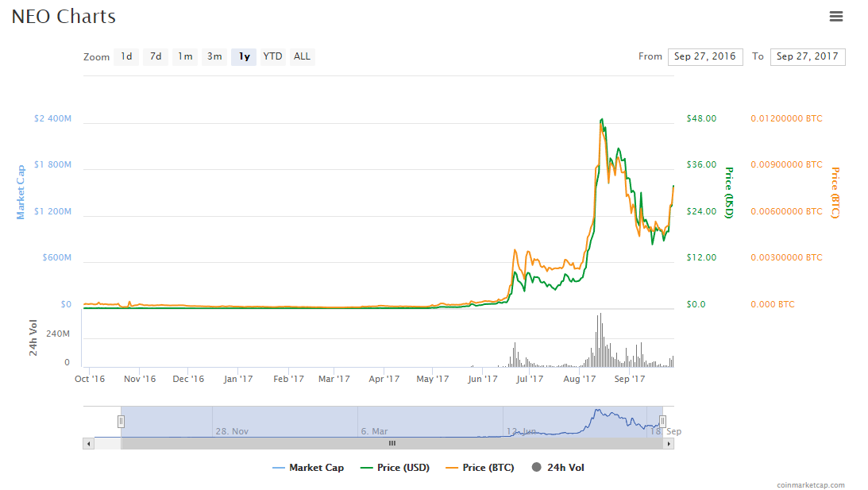
Task: Set zoom range to 7d
Action: tap(156, 56)
